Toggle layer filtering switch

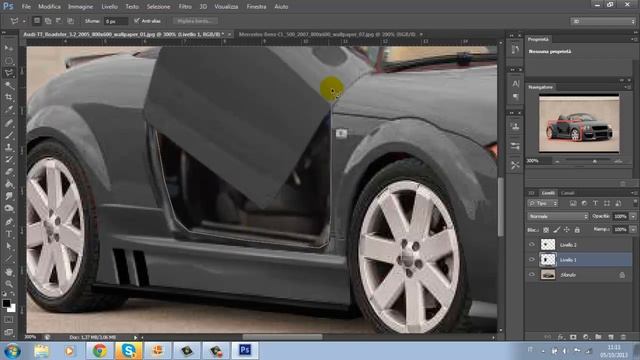click(x=635, y=202)
